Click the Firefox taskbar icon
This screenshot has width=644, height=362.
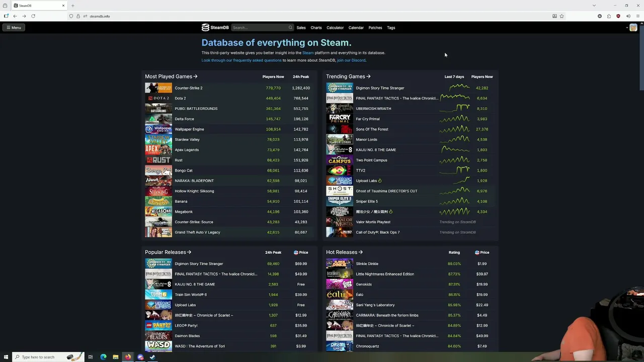[128, 357]
